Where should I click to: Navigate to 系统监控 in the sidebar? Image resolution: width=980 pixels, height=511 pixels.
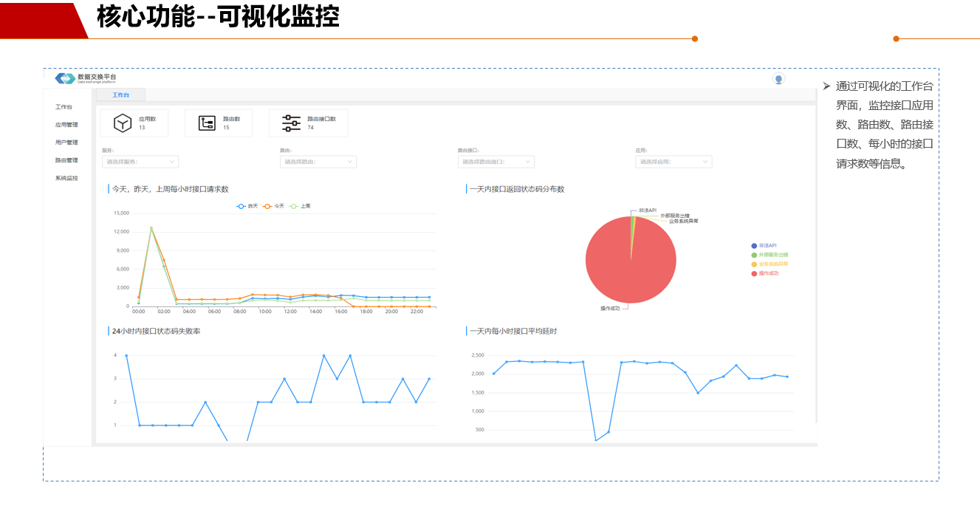coord(66,178)
